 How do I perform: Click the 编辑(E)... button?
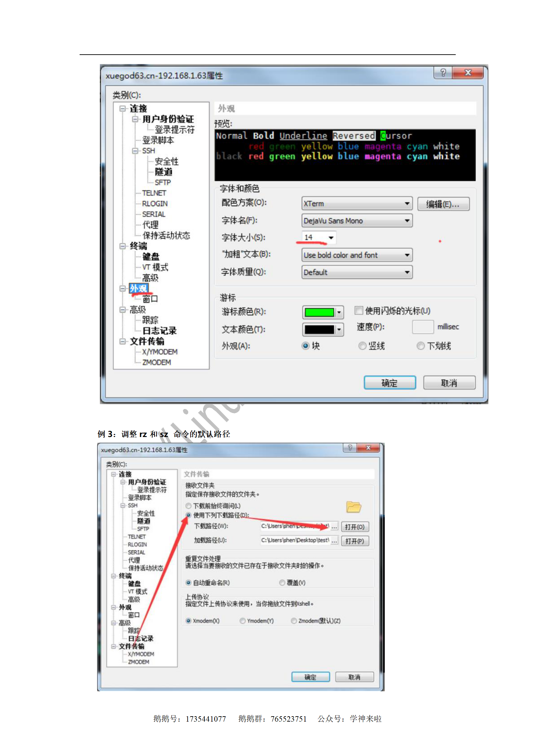click(x=443, y=204)
